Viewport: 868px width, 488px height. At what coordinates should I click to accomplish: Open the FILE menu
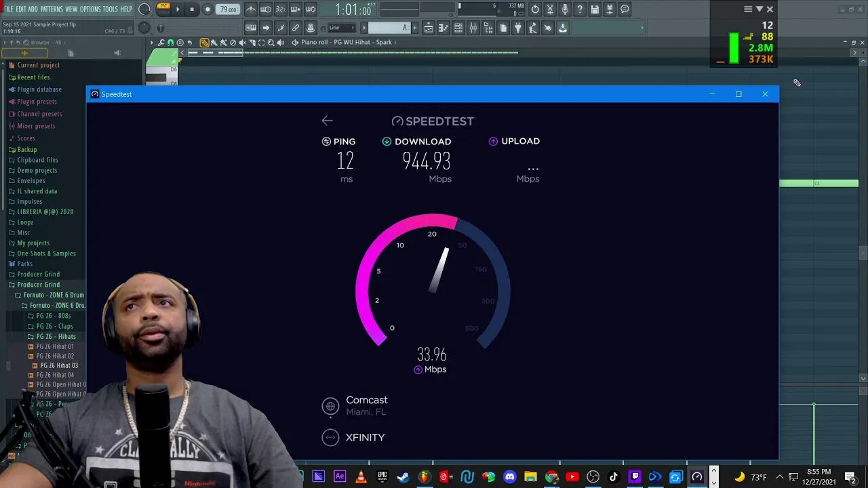point(9,9)
